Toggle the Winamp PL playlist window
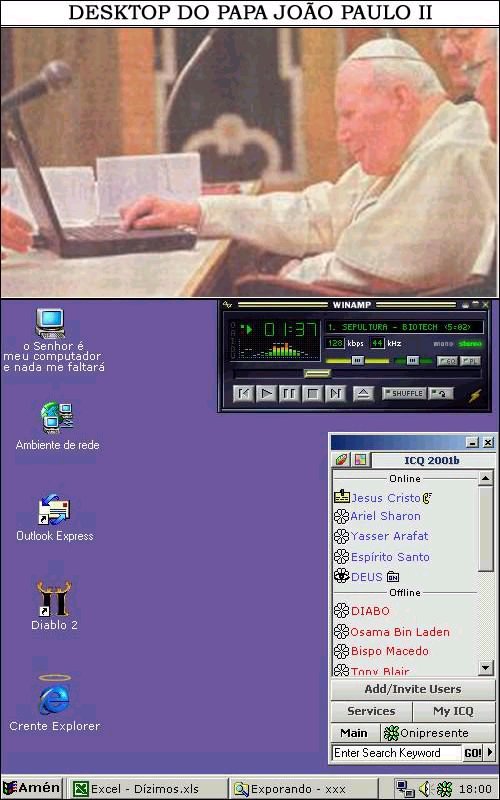500x800 pixels. click(x=470, y=361)
